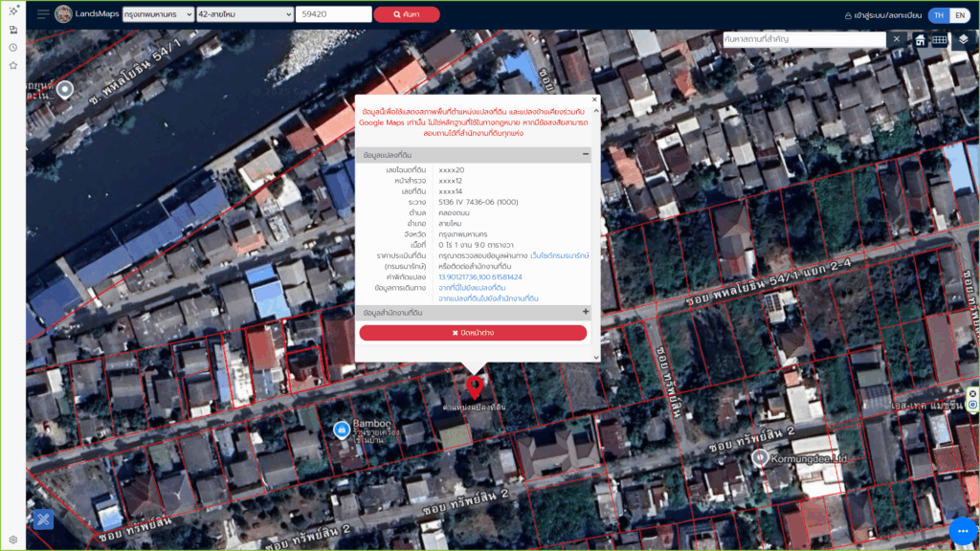Open the hamburger menu beside LandsMaps logo
Viewport: 980px width, 551px height.
pos(43,14)
